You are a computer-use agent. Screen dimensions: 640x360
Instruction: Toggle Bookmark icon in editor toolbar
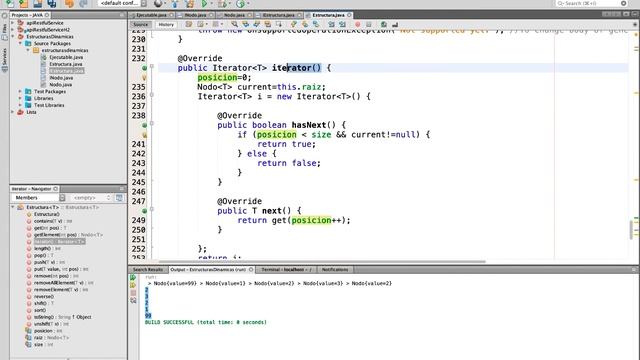pyautogui.click(x=316, y=24)
